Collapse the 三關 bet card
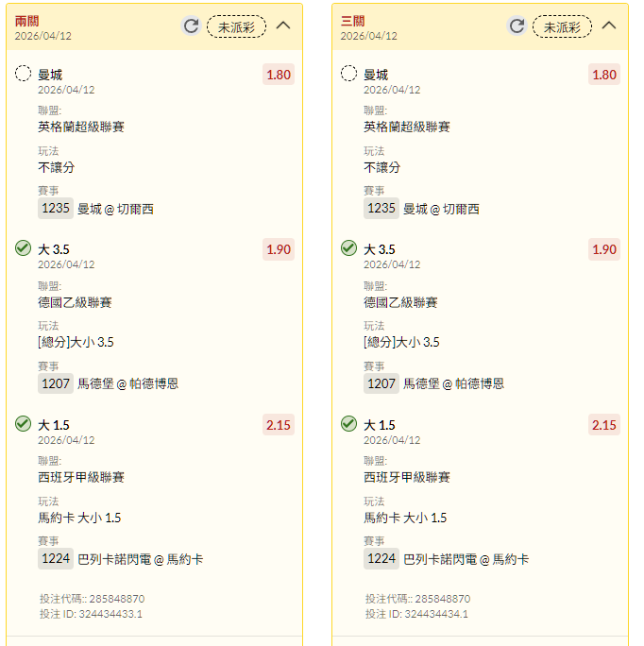This screenshot has height=646, width=644. [609, 26]
